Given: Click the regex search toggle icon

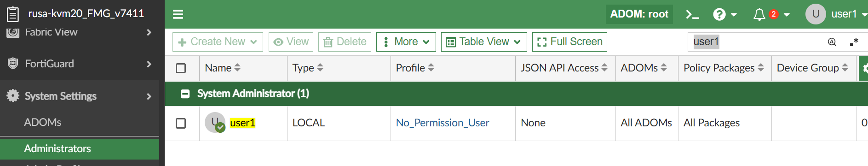Looking at the screenshot, I should (x=854, y=42).
